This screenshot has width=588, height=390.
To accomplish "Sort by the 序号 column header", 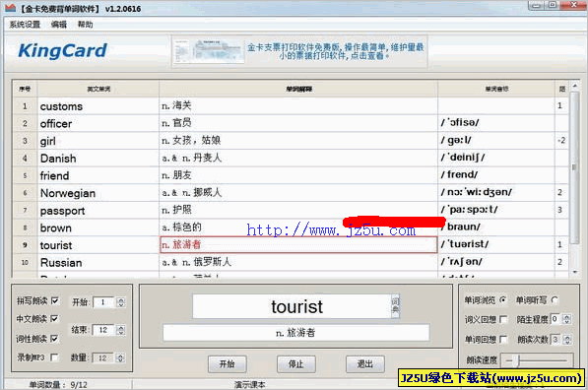I will click(25, 89).
